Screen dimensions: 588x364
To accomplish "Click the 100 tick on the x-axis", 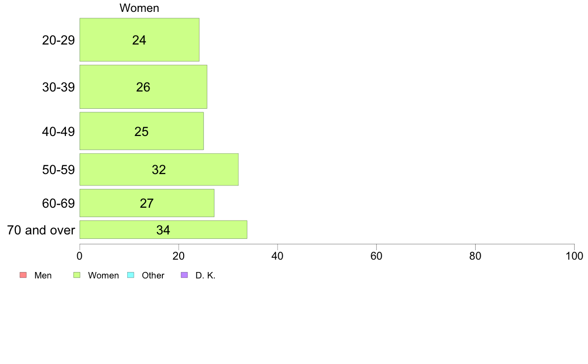I will 574,256.
